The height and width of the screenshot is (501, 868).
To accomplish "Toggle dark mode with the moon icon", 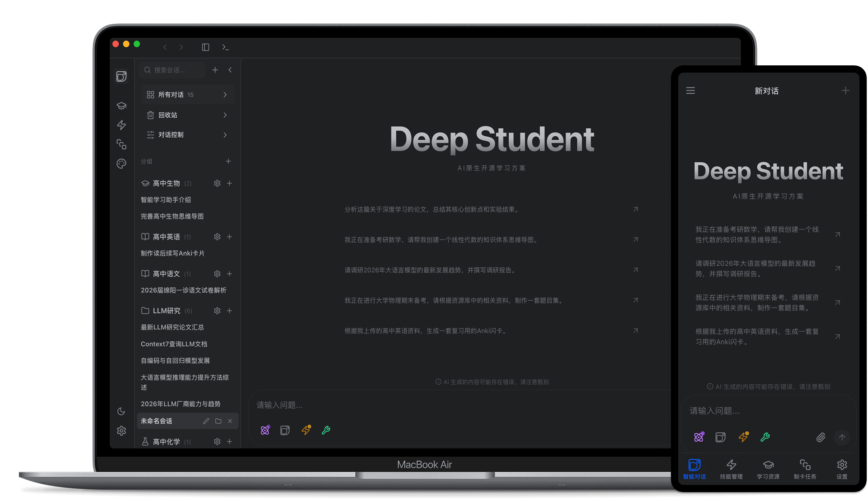I will (x=121, y=411).
